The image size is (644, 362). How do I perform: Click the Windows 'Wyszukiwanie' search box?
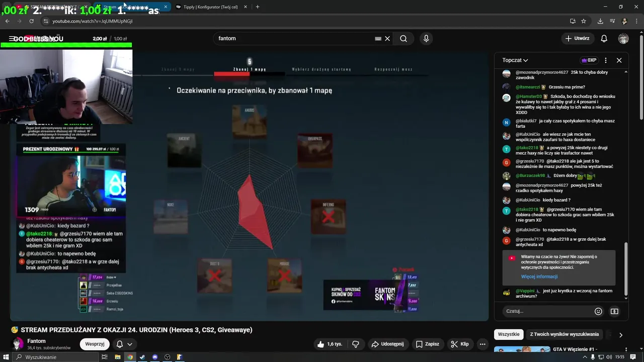coord(56,357)
